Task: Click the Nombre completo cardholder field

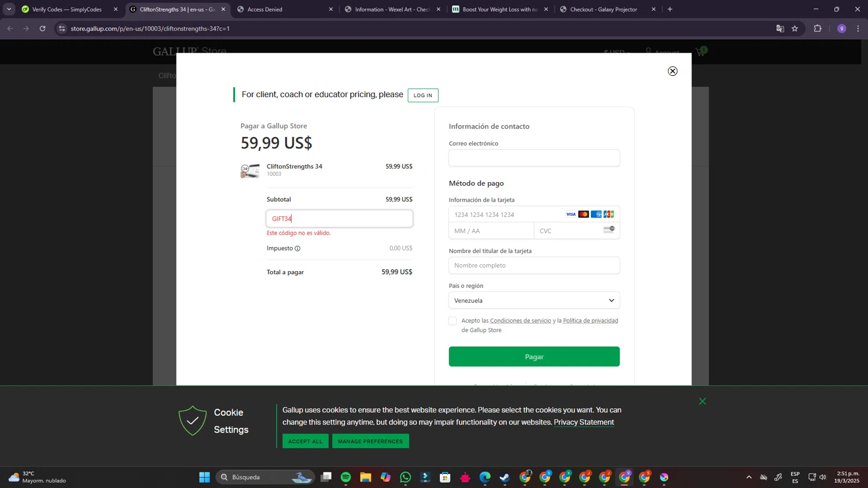Action: pos(534,265)
